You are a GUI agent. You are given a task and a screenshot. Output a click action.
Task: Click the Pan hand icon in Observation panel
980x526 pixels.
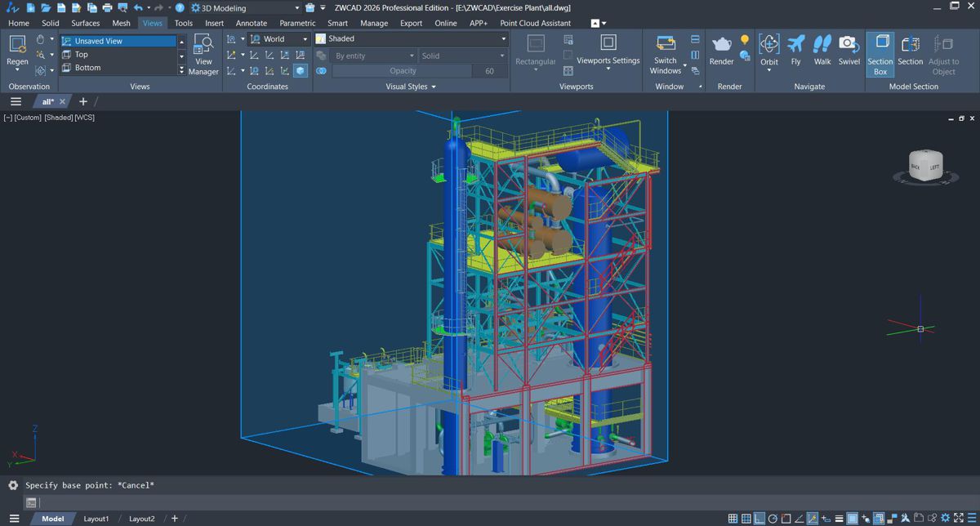click(40, 39)
